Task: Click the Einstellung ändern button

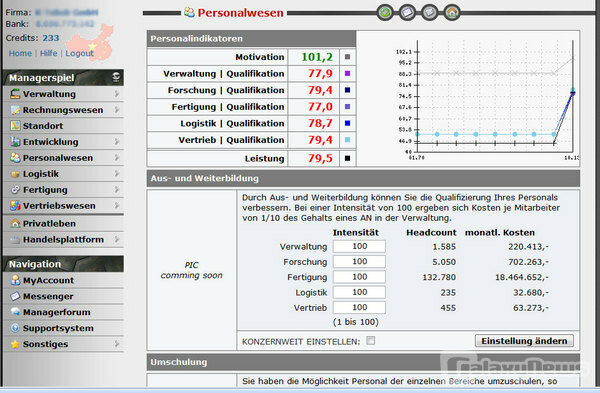Action: tap(524, 341)
